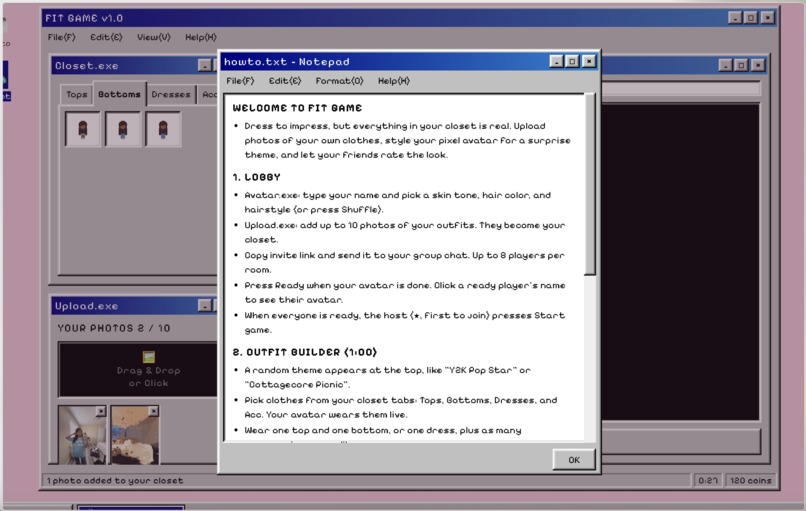Image resolution: width=806 pixels, height=511 pixels.
Task: Open Format(O) menu in Notepad
Action: (339, 81)
